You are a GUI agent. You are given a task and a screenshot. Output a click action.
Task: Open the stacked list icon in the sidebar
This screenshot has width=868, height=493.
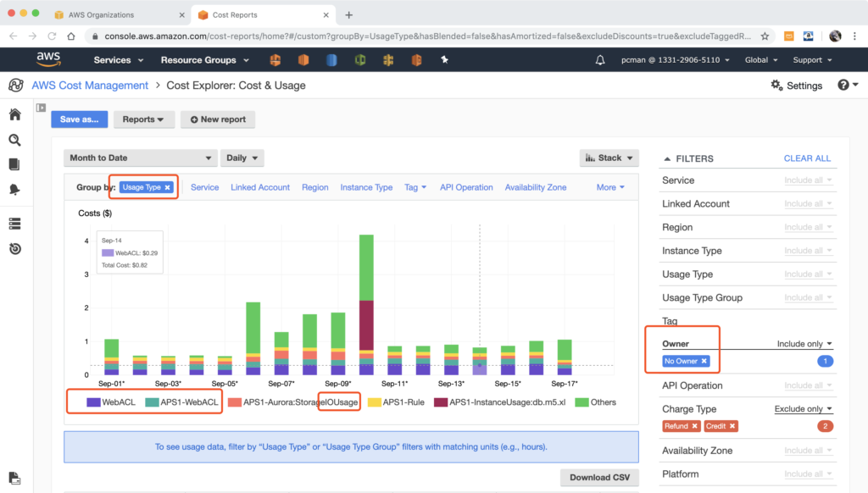click(15, 224)
